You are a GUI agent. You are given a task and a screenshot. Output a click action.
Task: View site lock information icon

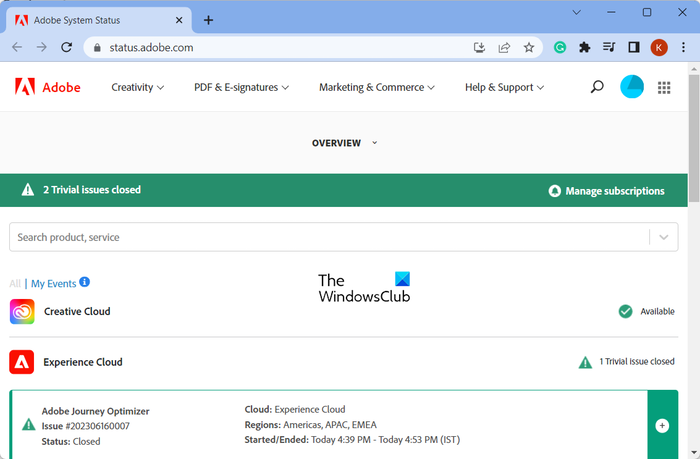97,48
